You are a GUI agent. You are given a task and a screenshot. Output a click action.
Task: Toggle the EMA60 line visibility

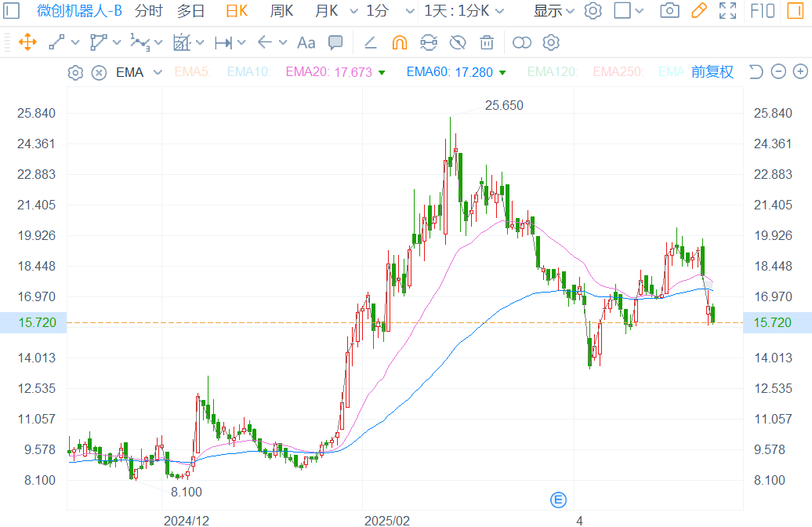(x=455, y=72)
